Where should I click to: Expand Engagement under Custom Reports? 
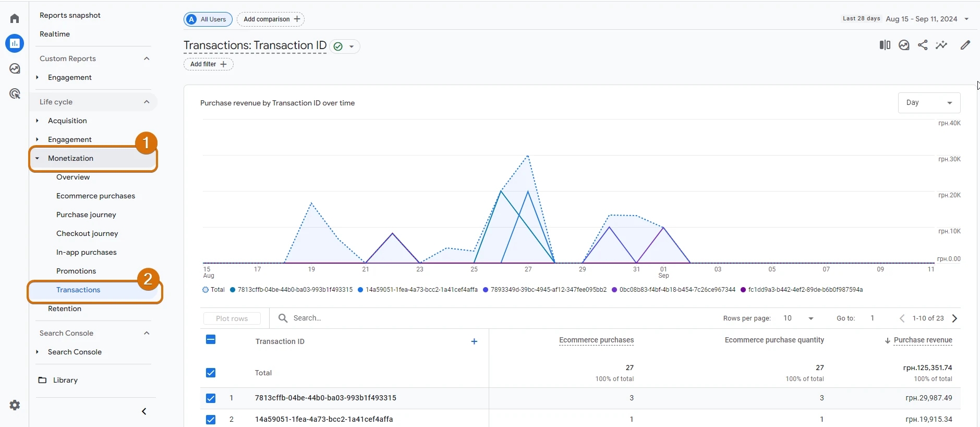[37, 77]
